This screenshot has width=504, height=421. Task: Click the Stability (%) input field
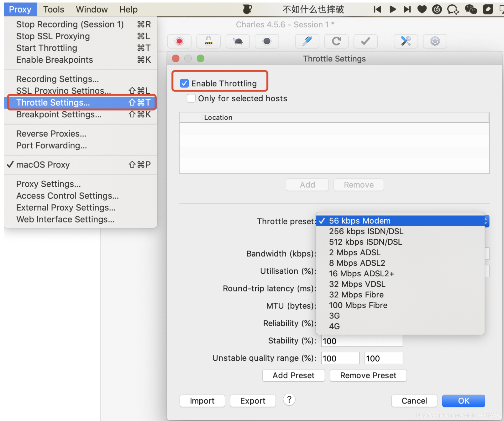tap(362, 341)
